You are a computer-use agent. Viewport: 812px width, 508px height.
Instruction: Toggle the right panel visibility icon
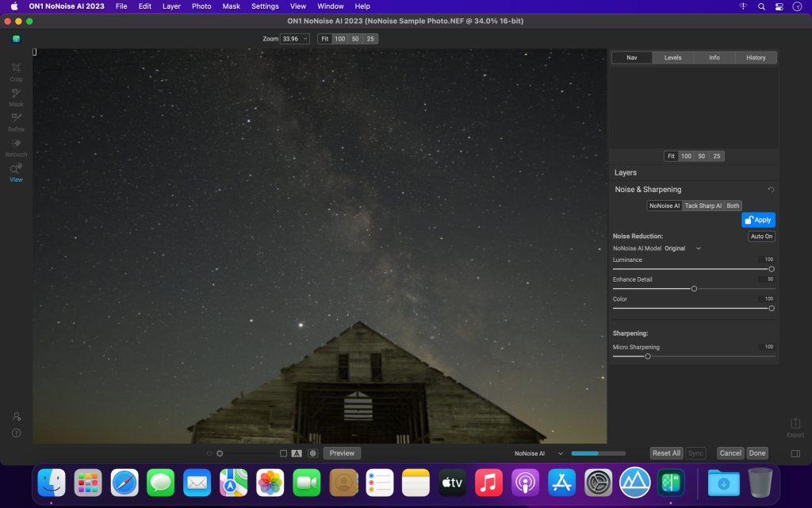[x=795, y=453]
